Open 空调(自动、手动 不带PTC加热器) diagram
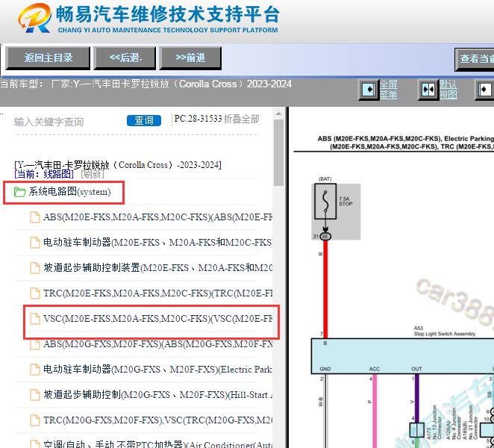The width and height of the screenshot is (494, 448). point(157,444)
